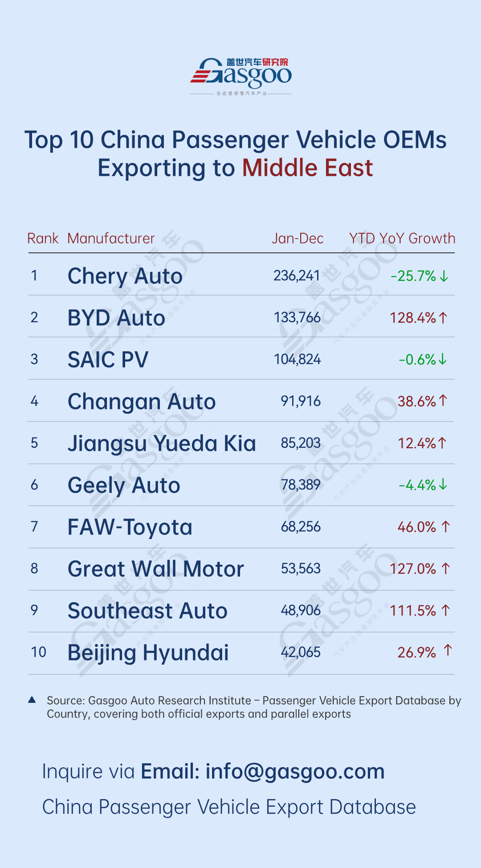The image size is (481, 868).
Task: Click the info@gasgoo.com email address
Action: coord(295,772)
